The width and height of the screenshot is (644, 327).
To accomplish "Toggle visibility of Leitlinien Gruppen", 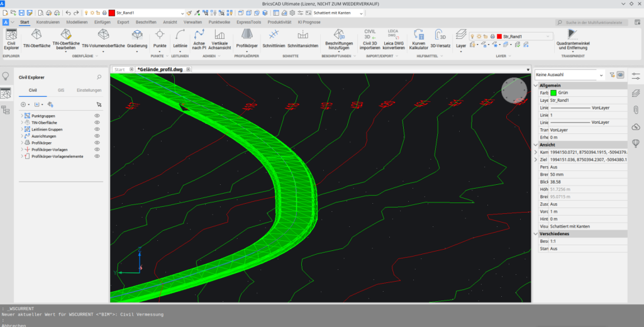I will (97, 130).
